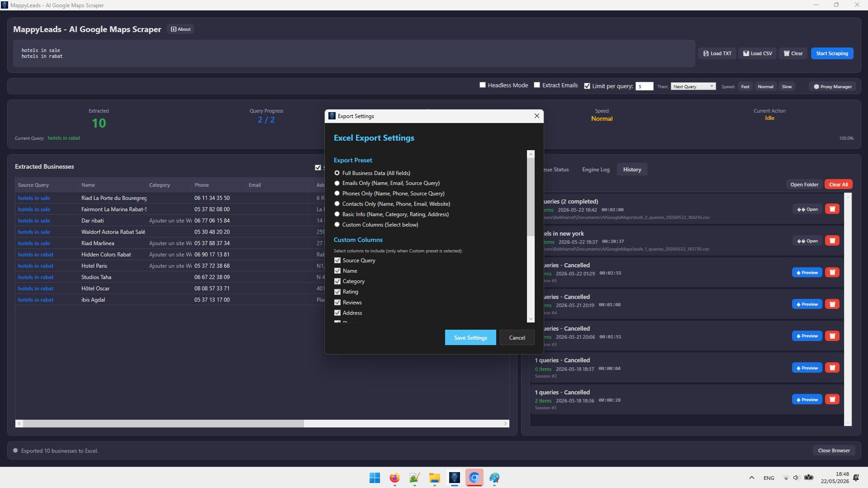Delete the Session #1 history entry

point(832,399)
